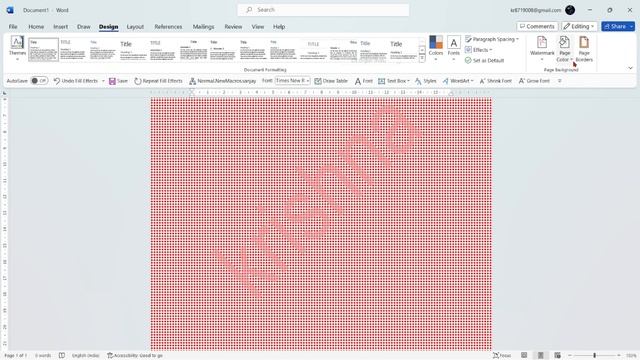Change language English (India) in status bar

pyautogui.click(x=85, y=356)
